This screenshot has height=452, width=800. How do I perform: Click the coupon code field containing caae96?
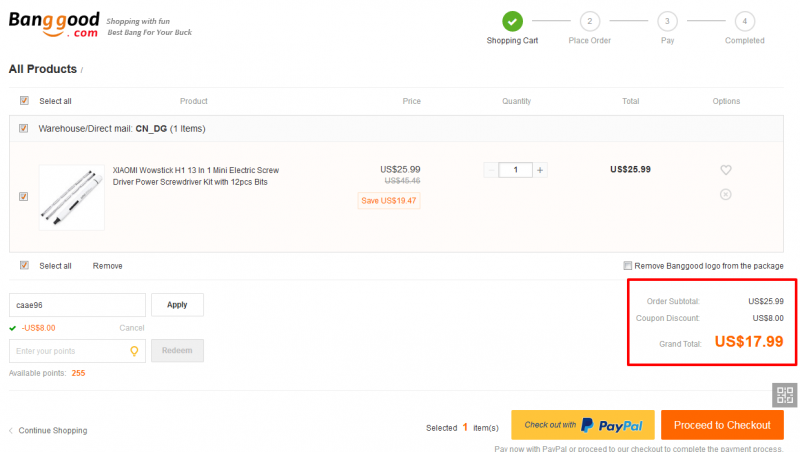77,305
